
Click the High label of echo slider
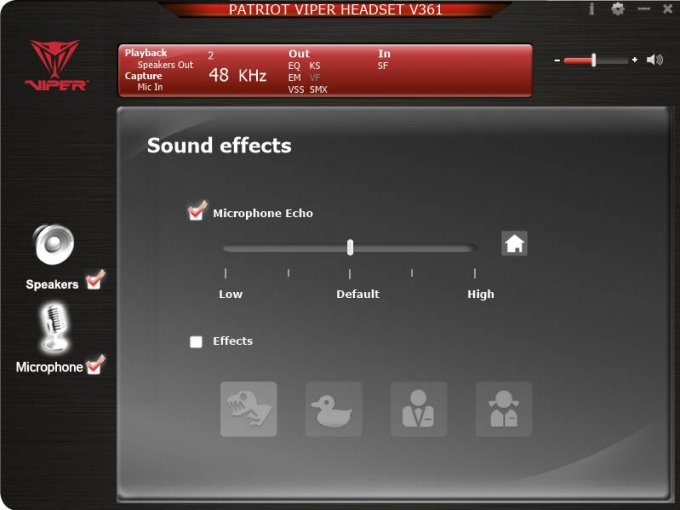pyautogui.click(x=481, y=294)
